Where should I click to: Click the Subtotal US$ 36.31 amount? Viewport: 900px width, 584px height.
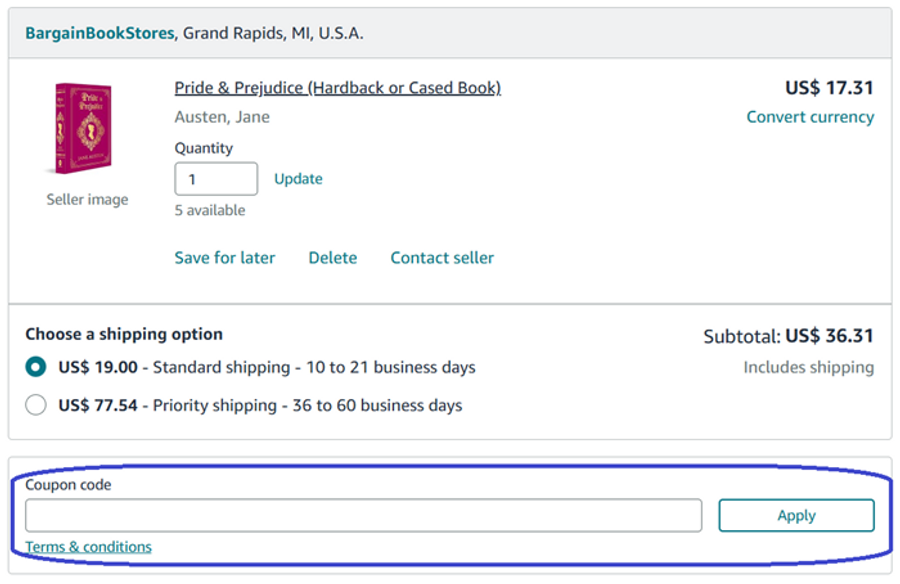coord(829,336)
